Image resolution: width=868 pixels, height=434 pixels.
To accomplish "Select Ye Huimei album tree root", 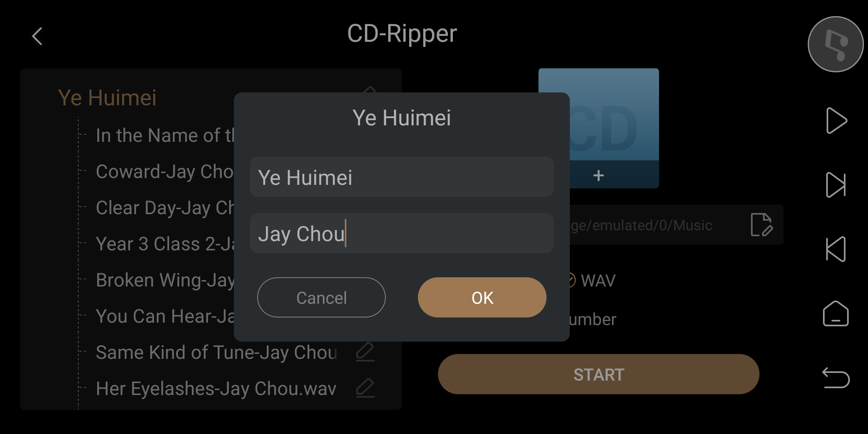I will [107, 98].
